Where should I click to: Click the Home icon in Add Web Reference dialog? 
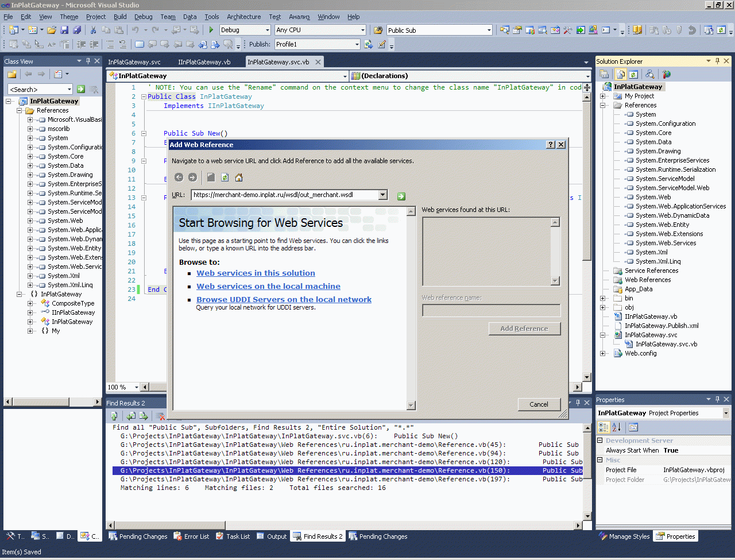[239, 177]
